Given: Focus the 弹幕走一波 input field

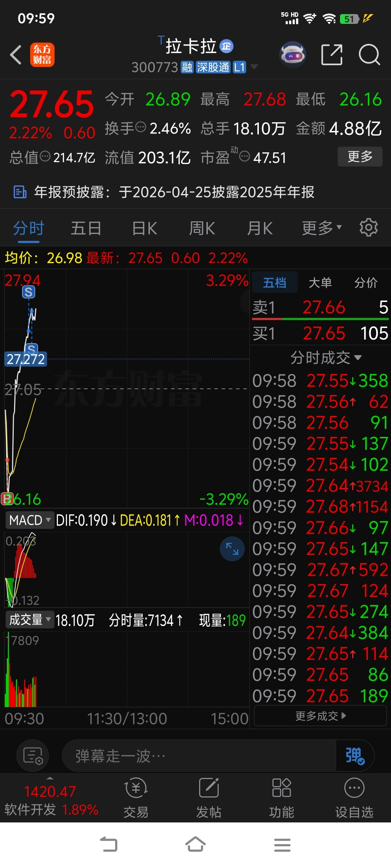Looking at the screenshot, I should [x=199, y=756].
